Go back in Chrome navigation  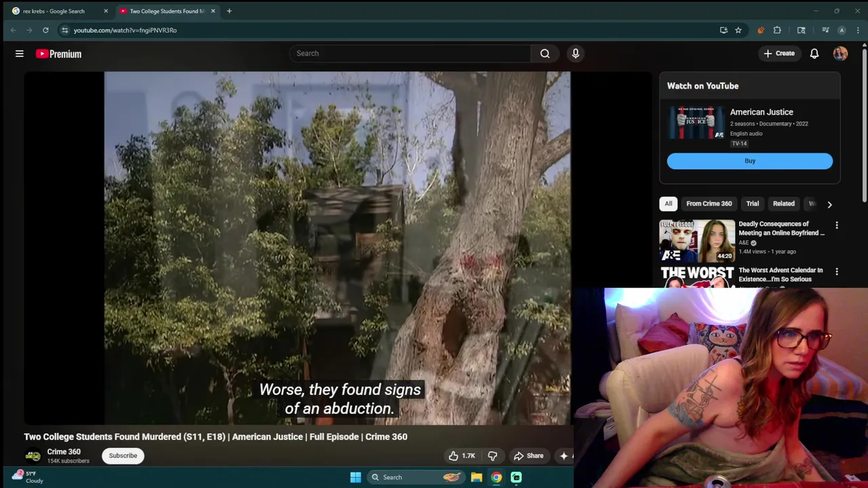(x=13, y=30)
